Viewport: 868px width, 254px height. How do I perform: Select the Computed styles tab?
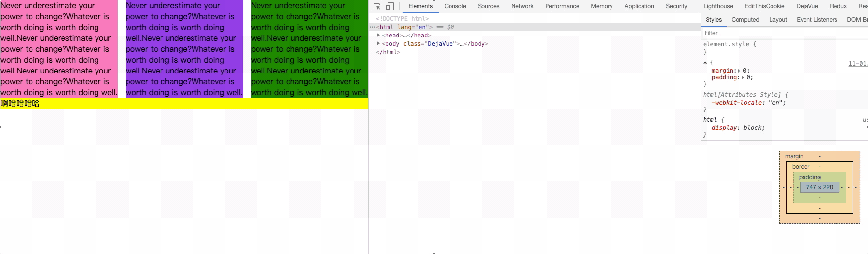pos(745,20)
